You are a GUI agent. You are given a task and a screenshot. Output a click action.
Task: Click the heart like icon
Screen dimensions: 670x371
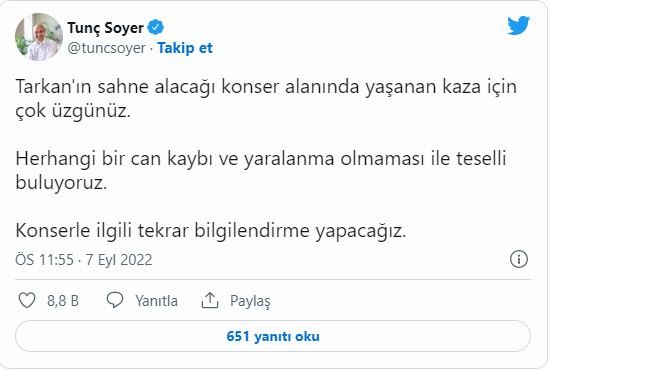(x=27, y=300)
